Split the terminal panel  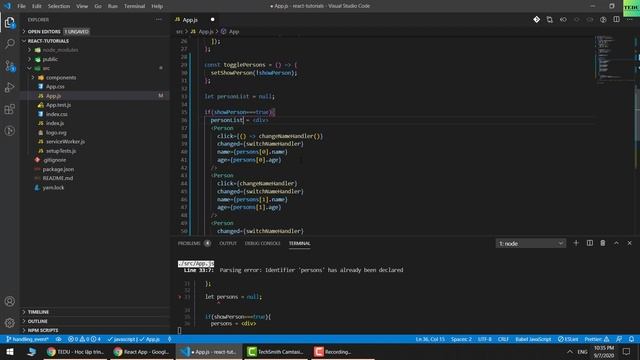590,243
